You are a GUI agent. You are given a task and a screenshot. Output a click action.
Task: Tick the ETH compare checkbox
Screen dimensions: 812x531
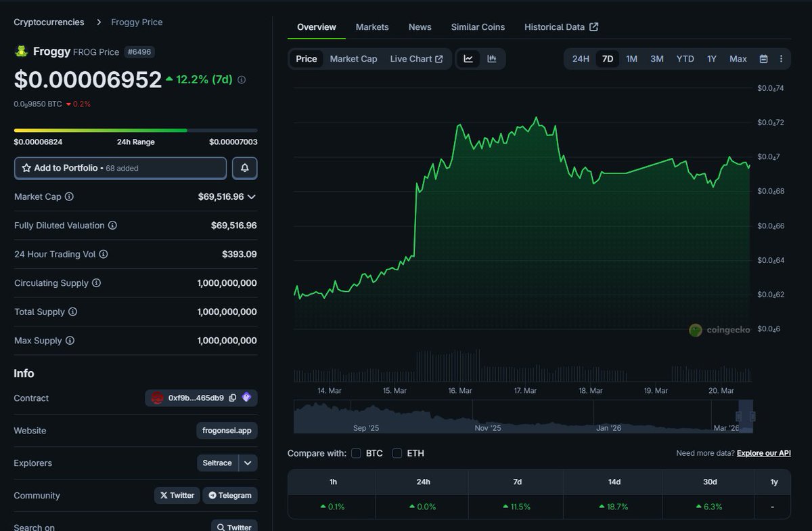coord(397,453)
